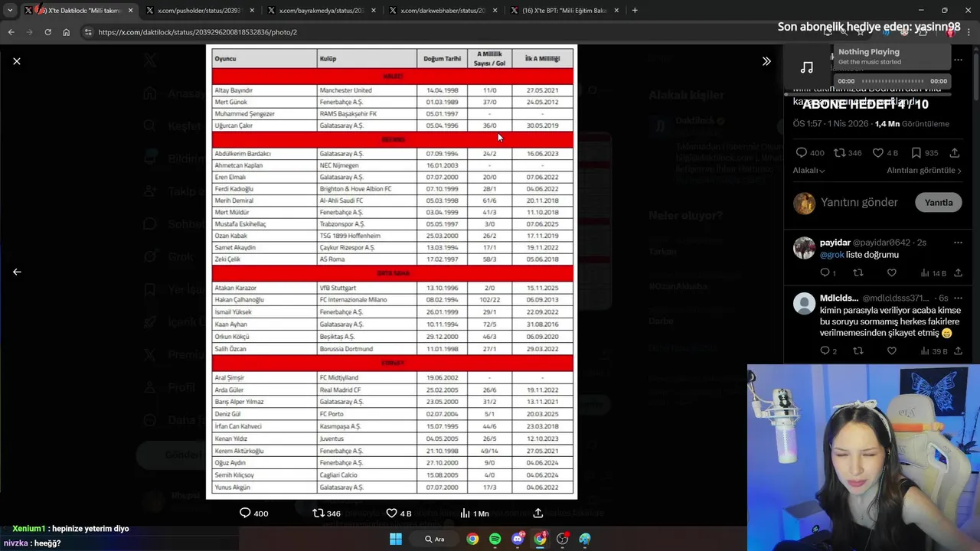980x551 pixels.
Task: Share icon below the photo
Action: [538, 513]
